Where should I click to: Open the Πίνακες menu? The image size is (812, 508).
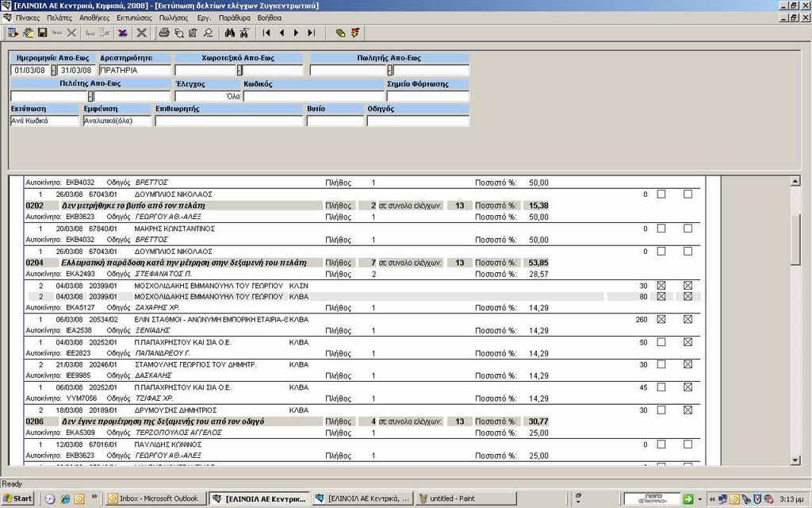tap(28, 17)
